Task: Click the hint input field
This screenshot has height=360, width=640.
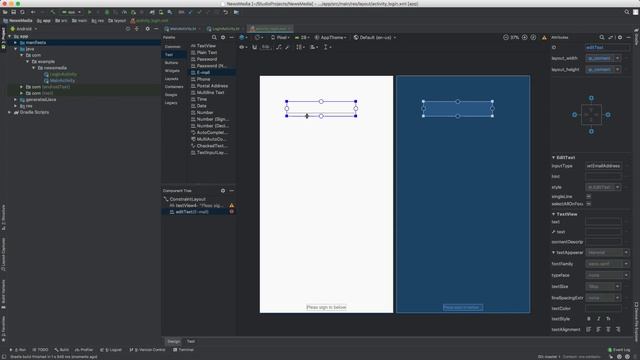Action: 603,176
